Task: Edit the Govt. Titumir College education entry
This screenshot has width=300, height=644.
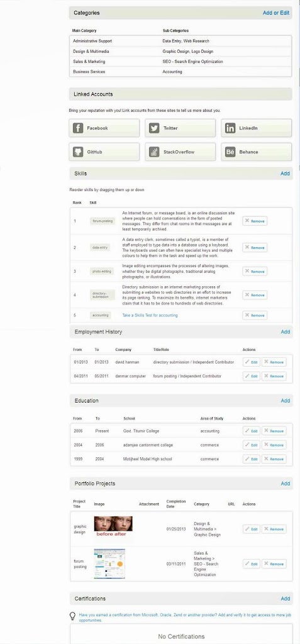Action: point(251,431)
